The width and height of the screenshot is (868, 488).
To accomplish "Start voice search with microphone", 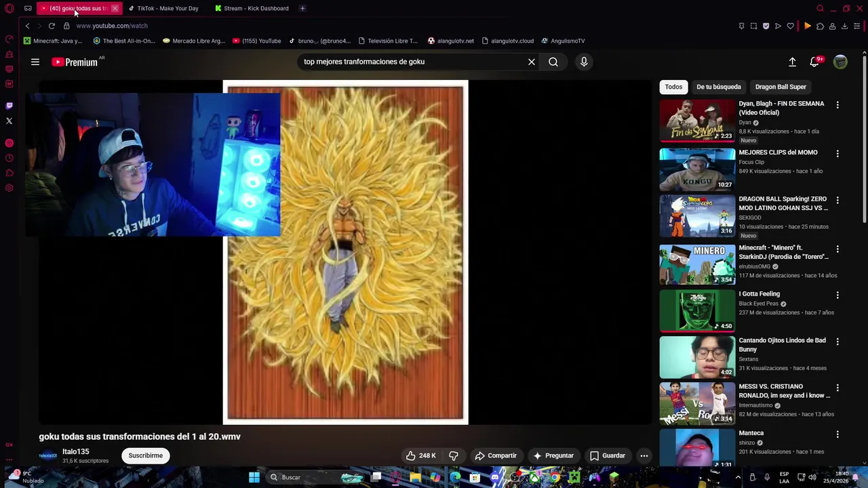I will click(584, 62).
